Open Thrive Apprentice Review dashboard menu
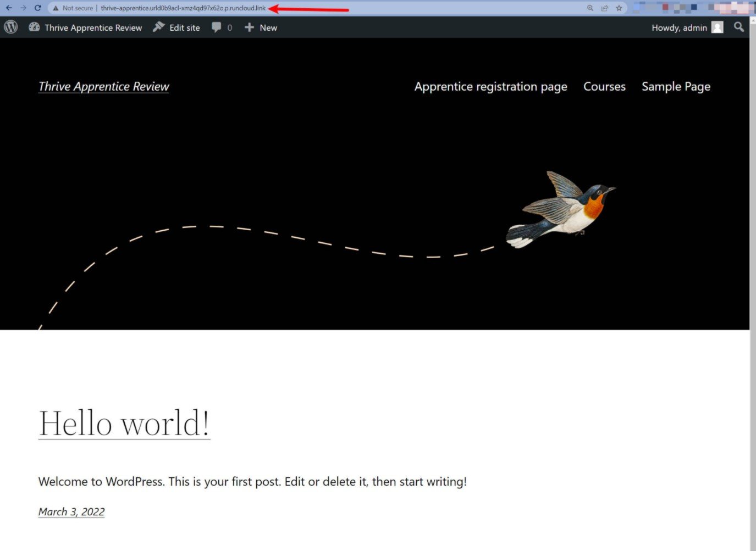Screen dimensions: 756x551 (85, 27)
